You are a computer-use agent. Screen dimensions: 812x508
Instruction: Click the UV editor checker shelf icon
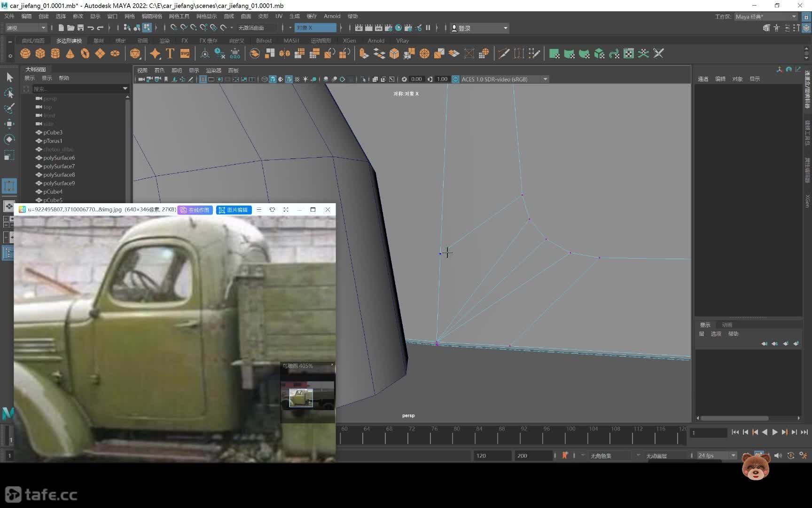[629, 54]
